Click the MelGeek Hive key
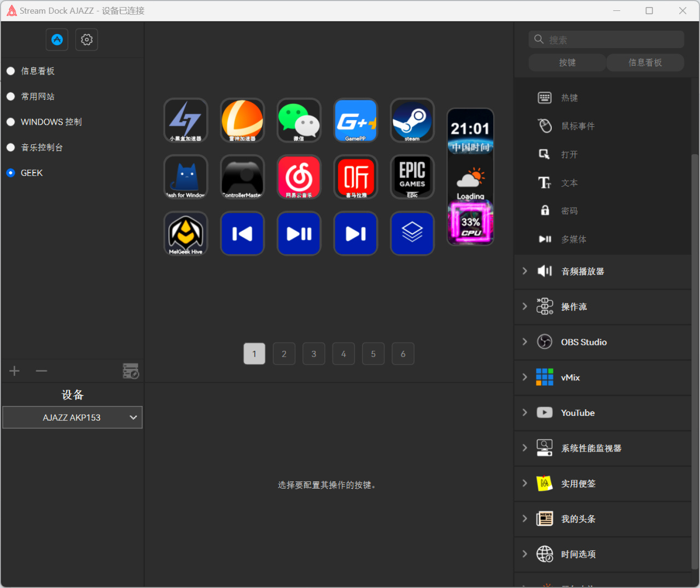The image size is (700, 588). tap(186, 234)
